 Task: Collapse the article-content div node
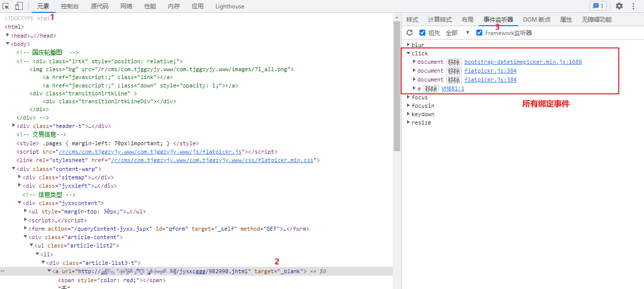[x=25, y=237]
